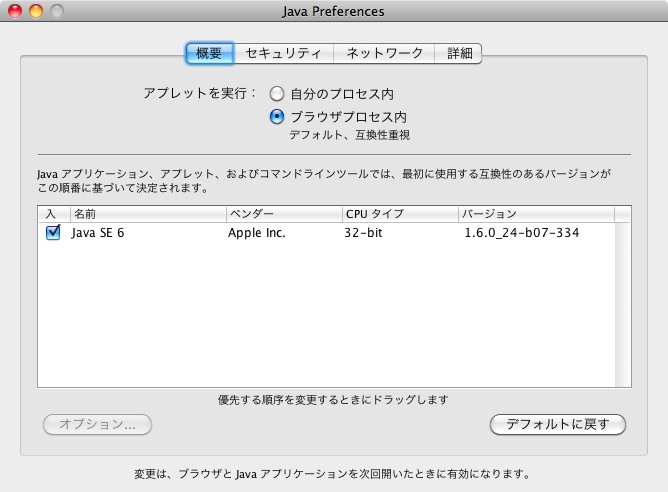Click the オプション... button
The height and width of the screenshot is (492, 668).
[97, 424]
